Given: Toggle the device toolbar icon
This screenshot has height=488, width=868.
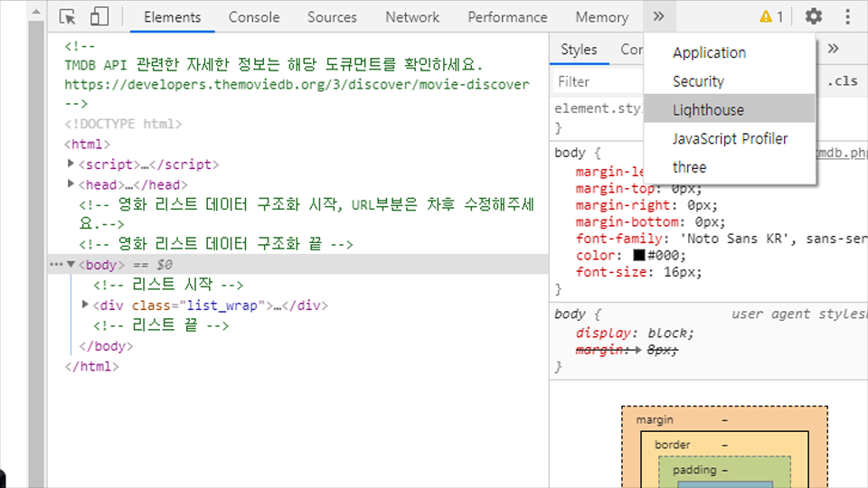Looking at the screenshot, I should [x=99, y=16].
